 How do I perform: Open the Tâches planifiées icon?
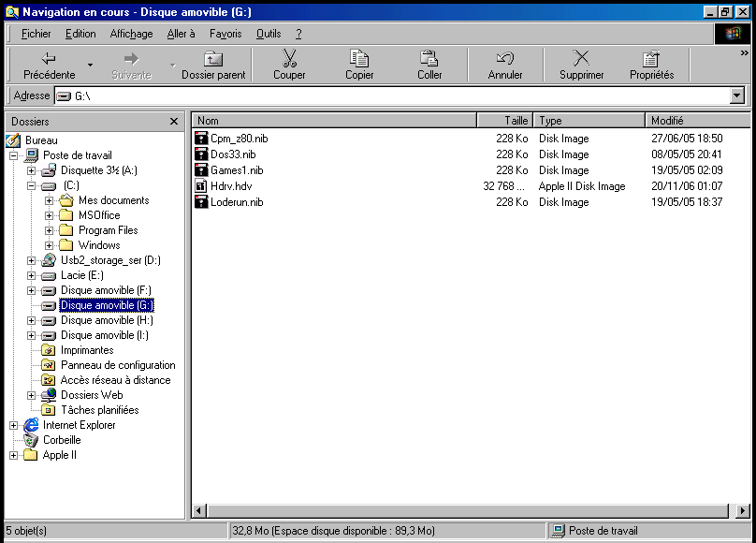[49, 410]
